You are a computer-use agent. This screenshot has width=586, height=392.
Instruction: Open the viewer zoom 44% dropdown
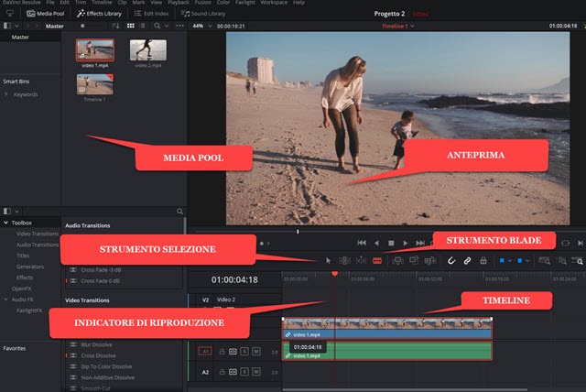202,26
